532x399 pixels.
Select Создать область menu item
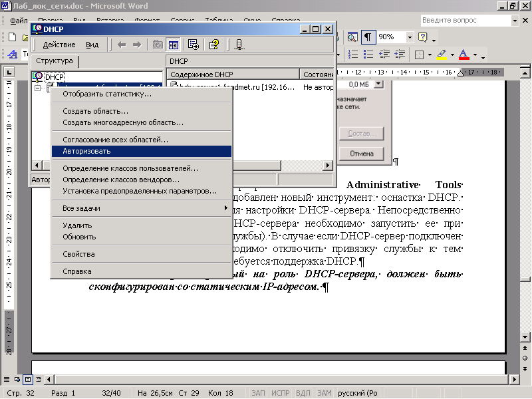pyautogui.click(x=142, y=111)
